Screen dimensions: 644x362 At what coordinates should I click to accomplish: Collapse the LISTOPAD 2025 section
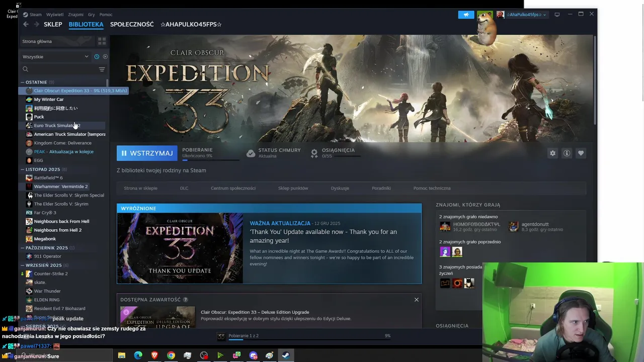tap(23, 169)
